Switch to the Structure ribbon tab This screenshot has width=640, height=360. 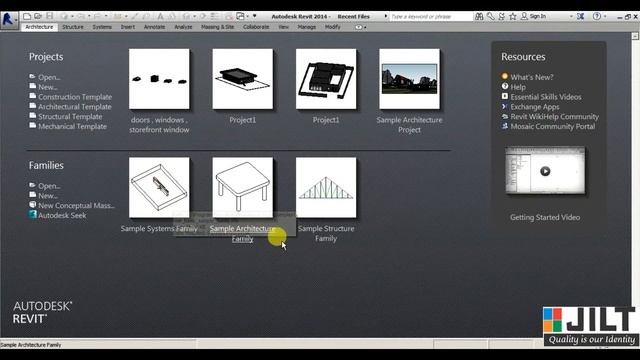(73, 27)
